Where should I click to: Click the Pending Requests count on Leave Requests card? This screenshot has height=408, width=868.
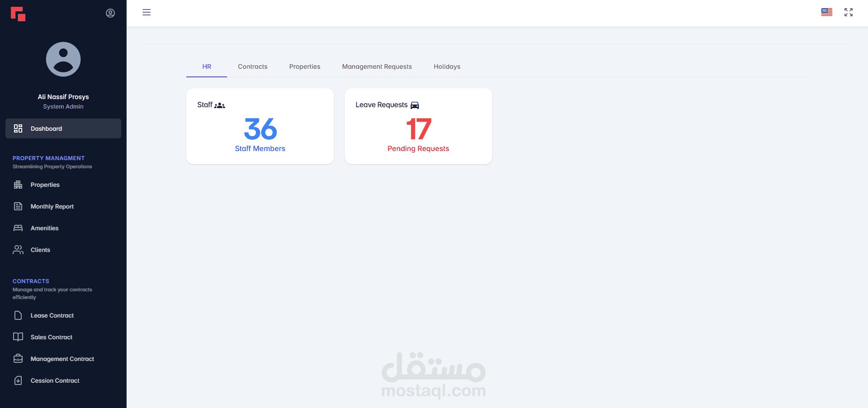[418, 130]
